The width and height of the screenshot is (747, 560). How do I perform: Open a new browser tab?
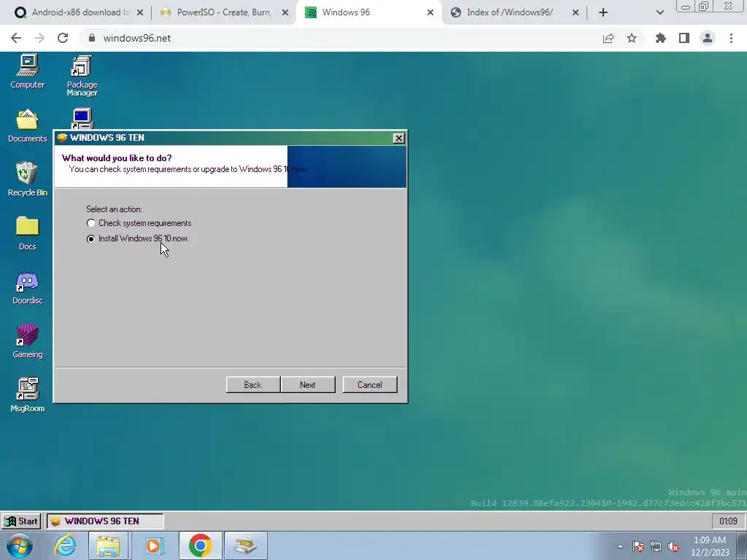click(x=603, y=13)
